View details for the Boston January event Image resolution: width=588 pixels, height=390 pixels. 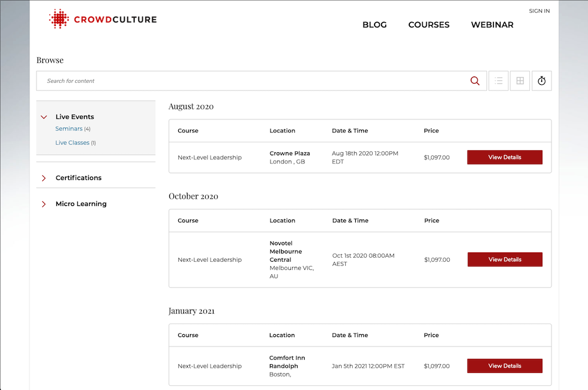505,366
